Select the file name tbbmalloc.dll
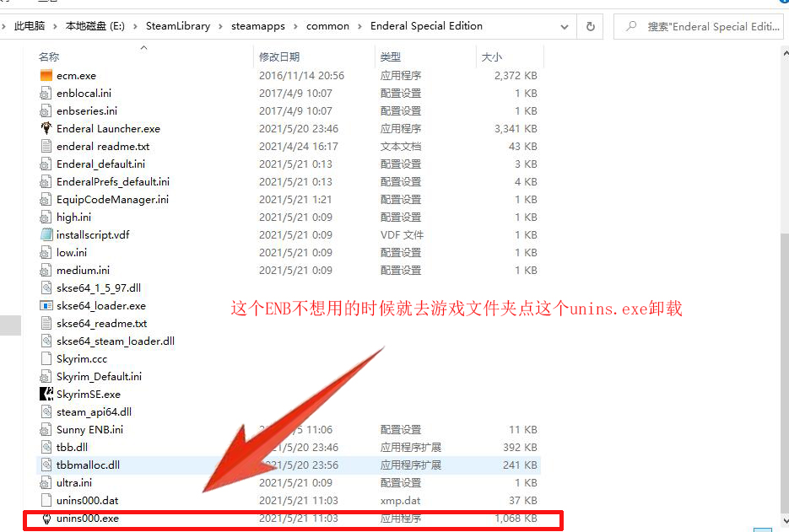This screenshot has width=789, height=532. point(88,465)
